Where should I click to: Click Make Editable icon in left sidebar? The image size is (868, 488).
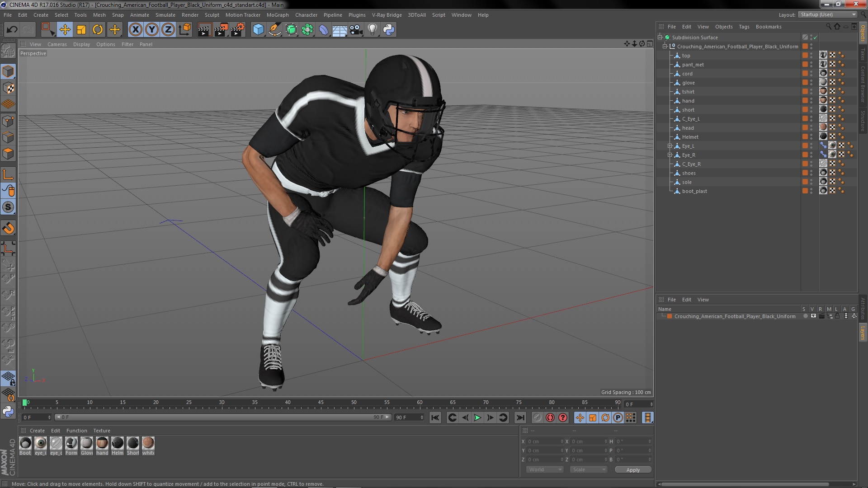click(8, 51)
